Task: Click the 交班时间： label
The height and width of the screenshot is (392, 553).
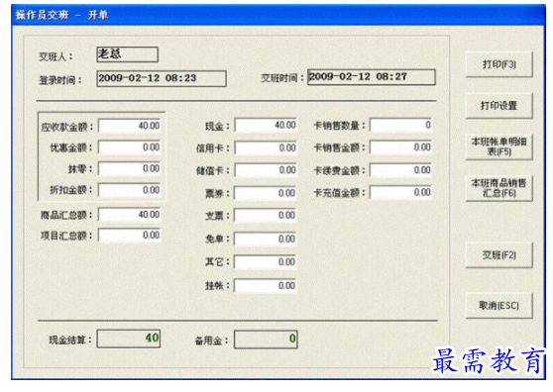Action: (282, 78)
